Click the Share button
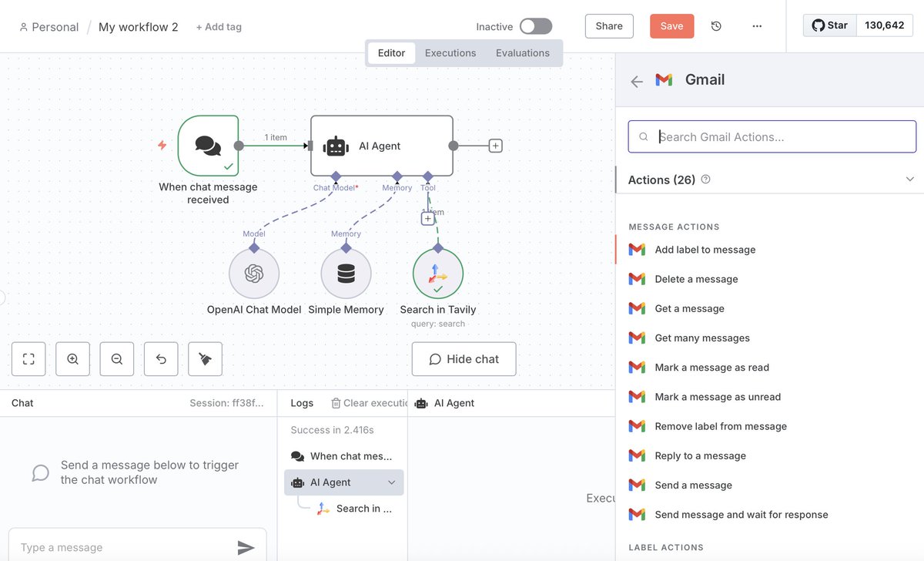The width and height of the screenshot is (924, 561). point(609,26)
